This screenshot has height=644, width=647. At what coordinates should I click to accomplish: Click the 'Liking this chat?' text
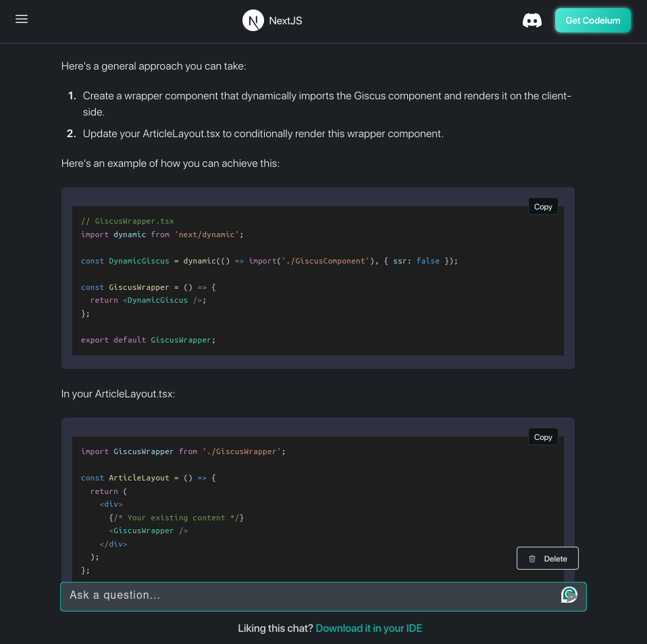[275, 628]
